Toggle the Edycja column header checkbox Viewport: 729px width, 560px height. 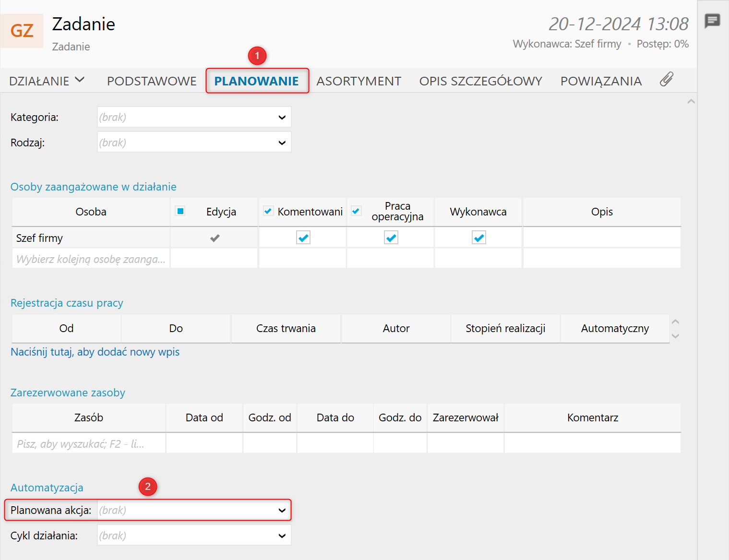[180, 211]
